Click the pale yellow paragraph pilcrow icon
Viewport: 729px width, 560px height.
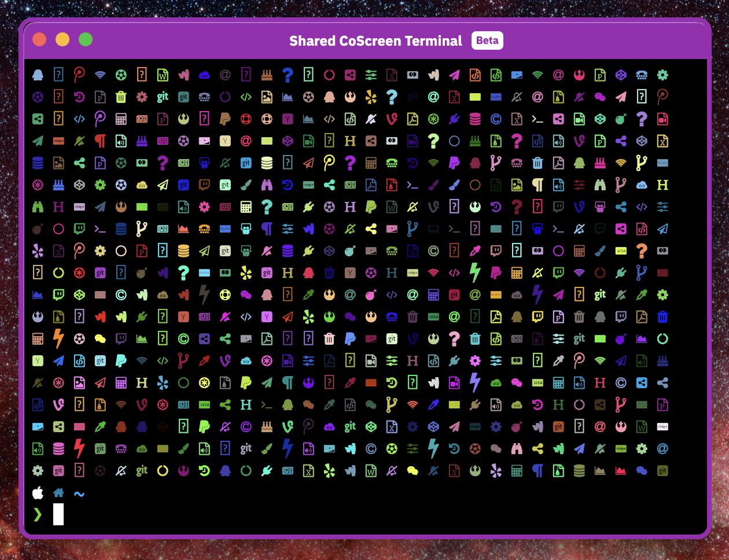[537, 185]
